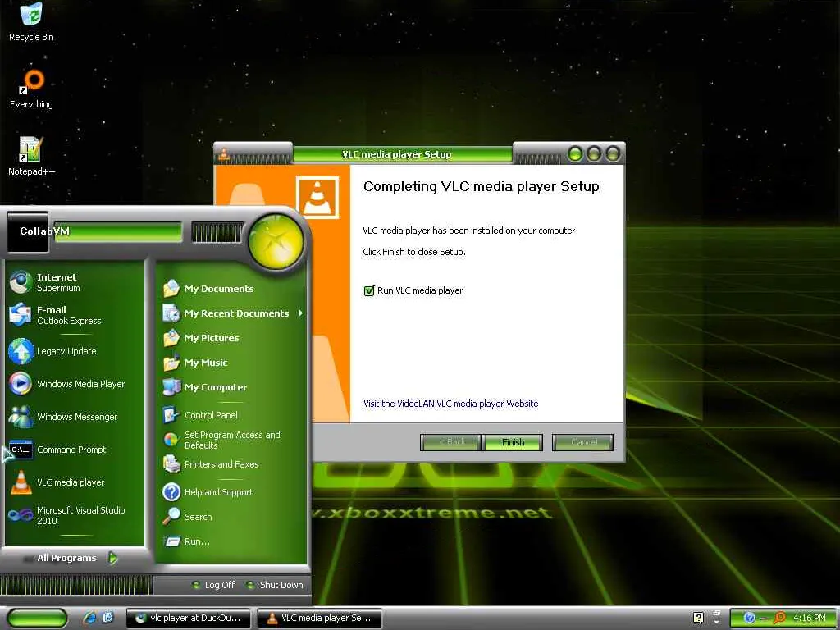Open Help and Support icon
Image resolution: width=840 pixels, height=630 pixels.
171,492
